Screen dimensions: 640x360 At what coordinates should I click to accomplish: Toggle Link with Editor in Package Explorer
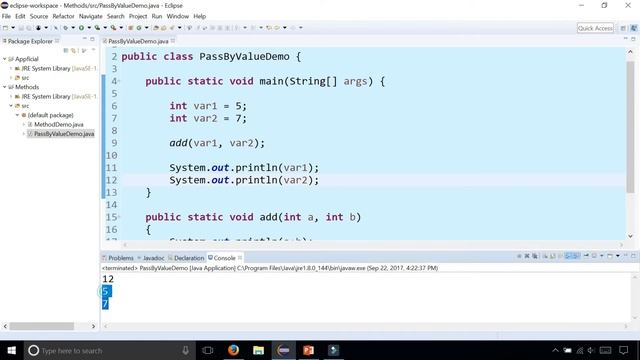point(74,51)
